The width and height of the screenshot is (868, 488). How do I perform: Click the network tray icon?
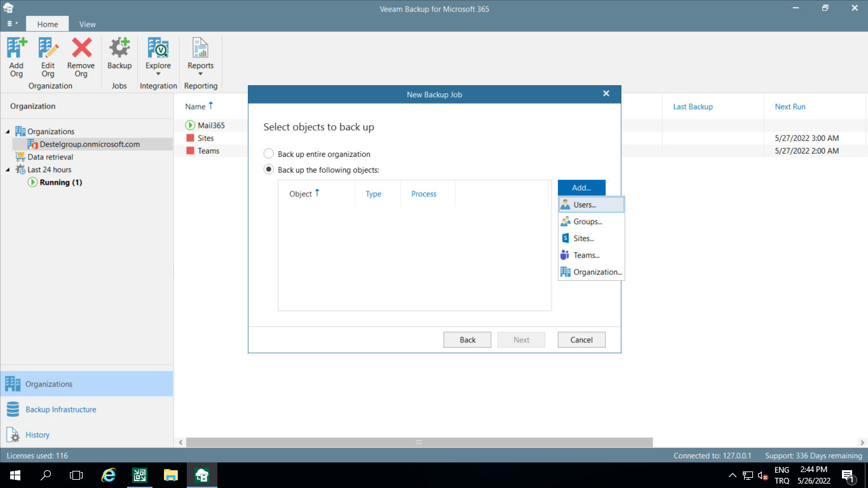(748, 475)
